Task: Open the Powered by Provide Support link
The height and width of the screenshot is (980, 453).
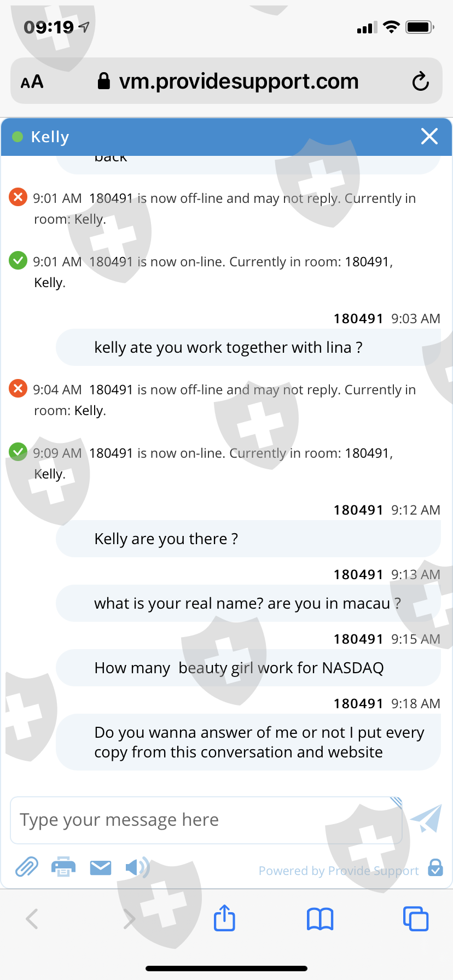Action: tap(339, 871)
